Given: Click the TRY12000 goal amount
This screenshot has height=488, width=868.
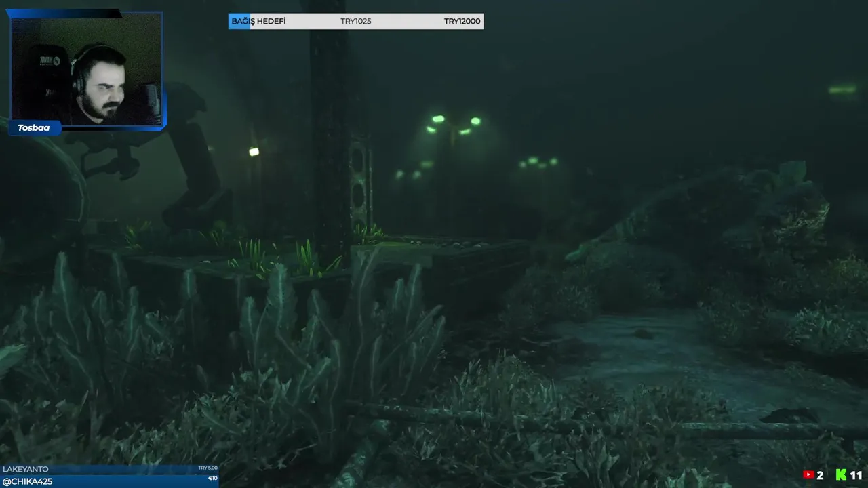Looking at the screenshot, I should coord(462,21).
